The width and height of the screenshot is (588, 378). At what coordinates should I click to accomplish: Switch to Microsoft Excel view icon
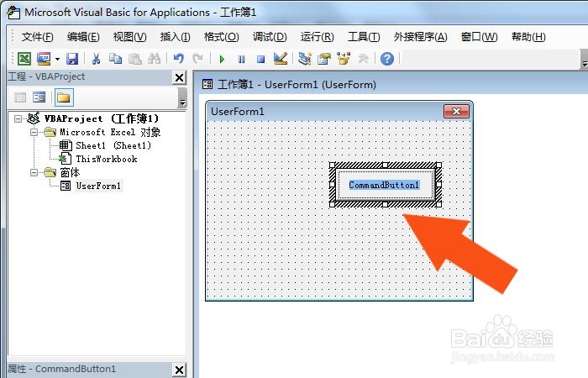(x=24, y=59)
